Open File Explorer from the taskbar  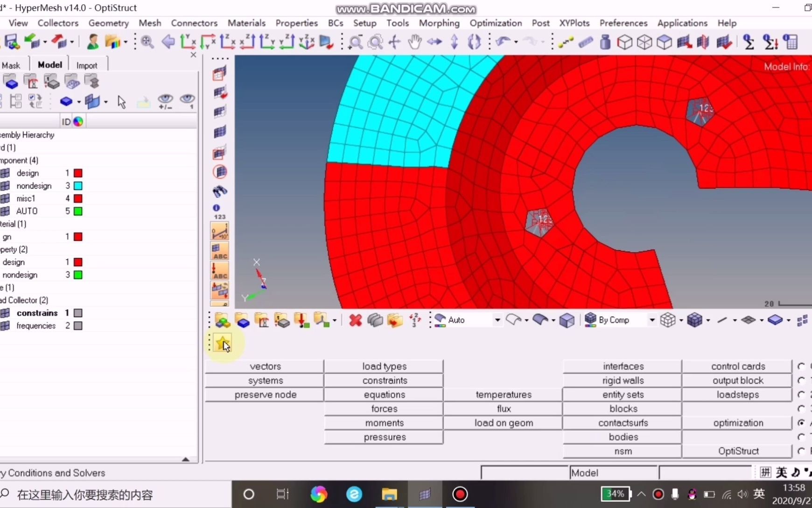[389, 494]
